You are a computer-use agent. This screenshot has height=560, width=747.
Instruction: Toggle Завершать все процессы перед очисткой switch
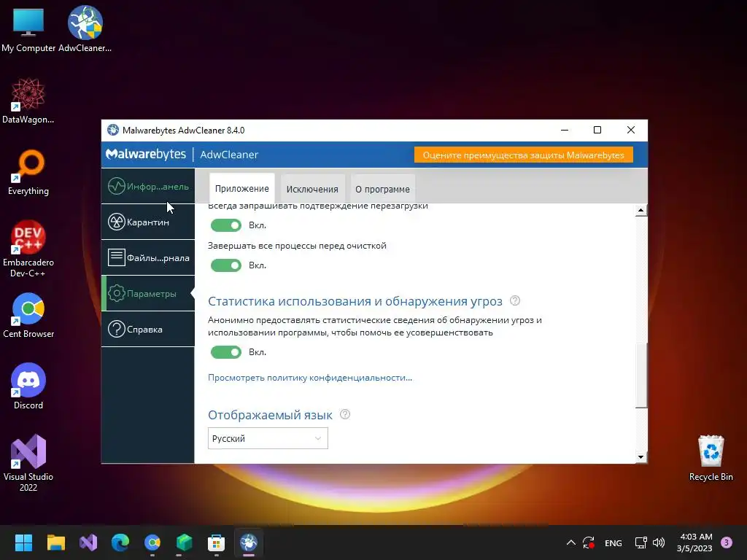tap(226, 265)
